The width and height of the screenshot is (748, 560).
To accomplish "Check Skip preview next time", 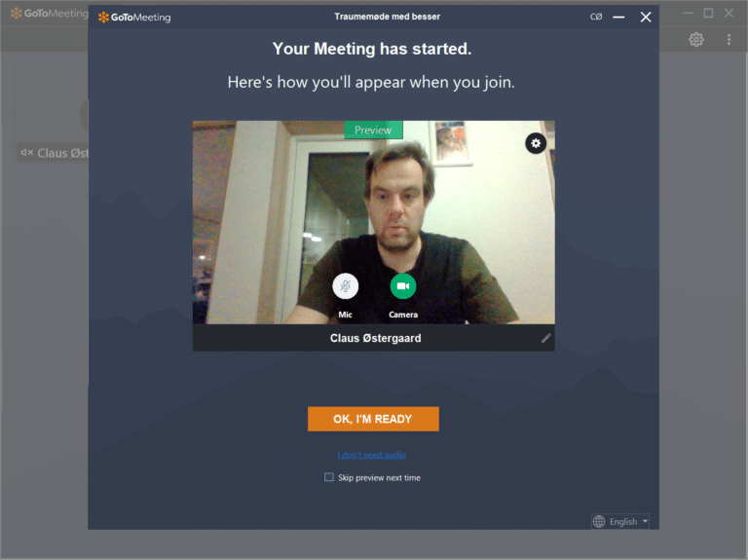I will [329, 477].
